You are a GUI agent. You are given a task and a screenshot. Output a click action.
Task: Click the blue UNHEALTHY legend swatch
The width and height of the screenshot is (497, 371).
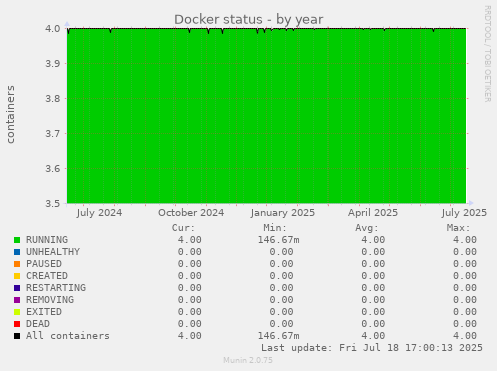pos(17,252)
